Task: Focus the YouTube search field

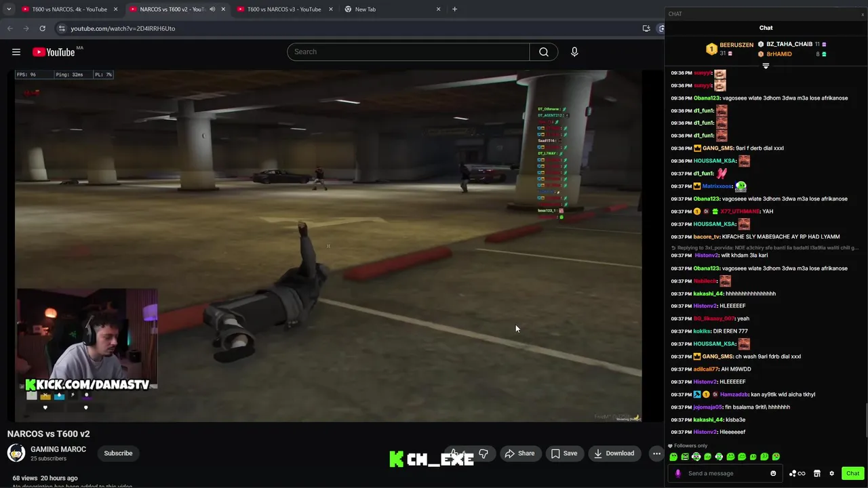Action: coord(408,52)
